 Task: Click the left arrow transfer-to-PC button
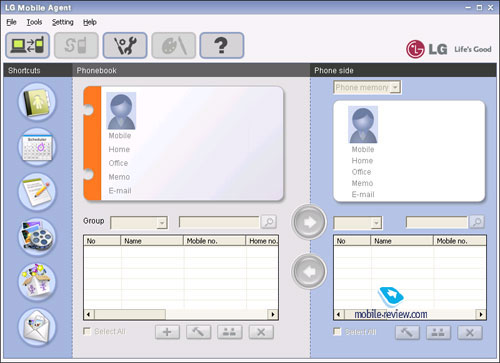(309, 271)
